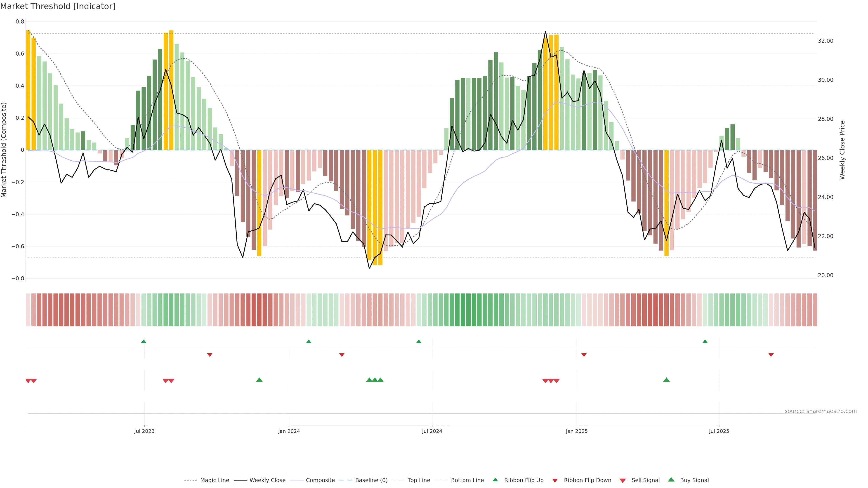Hide the Composite line via its legend entry
868x488 pixels.
320,480
